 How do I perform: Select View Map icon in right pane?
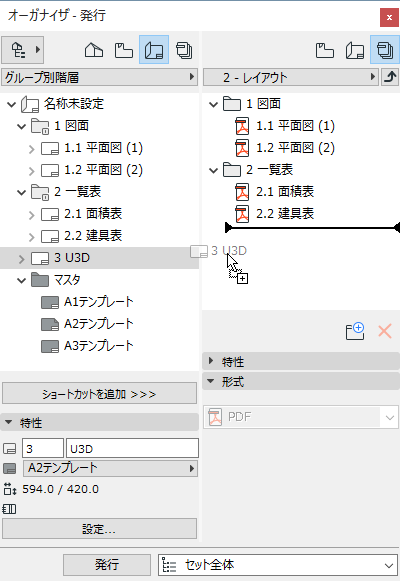pos(325,50)
